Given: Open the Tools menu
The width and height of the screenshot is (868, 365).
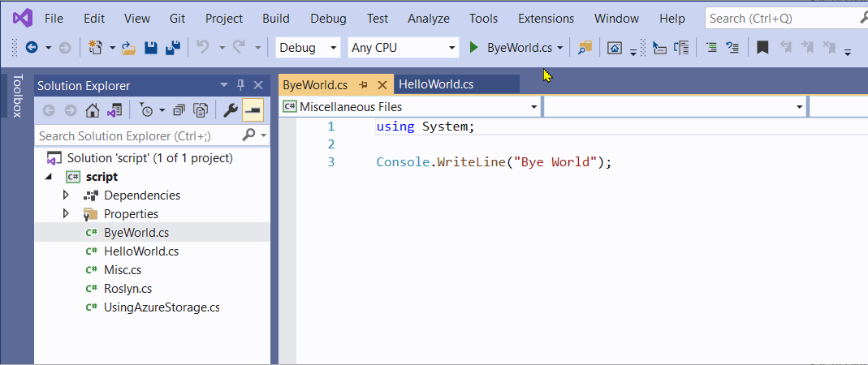Looking at the screenshot, I should click(484, 18).
